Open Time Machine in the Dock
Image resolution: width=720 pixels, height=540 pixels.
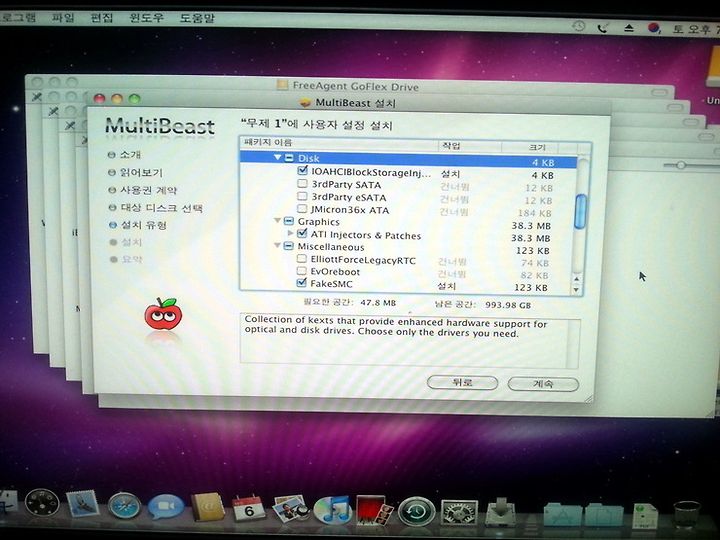416,511
